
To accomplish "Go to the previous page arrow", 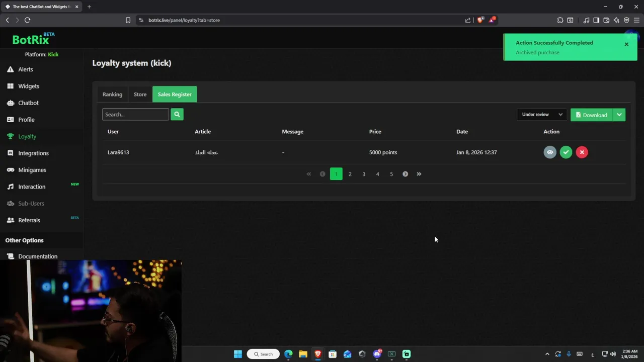I will (x=323, y=174).
